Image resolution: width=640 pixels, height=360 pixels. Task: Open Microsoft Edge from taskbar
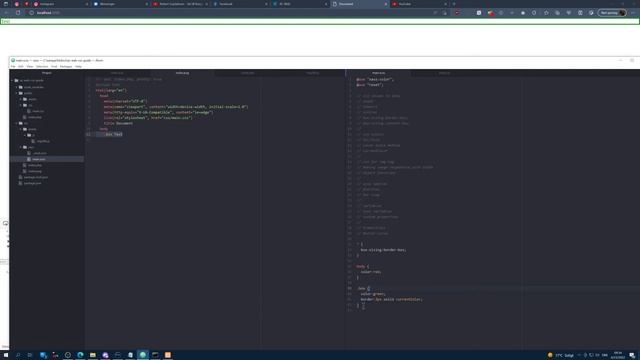(x=80, y=355)
